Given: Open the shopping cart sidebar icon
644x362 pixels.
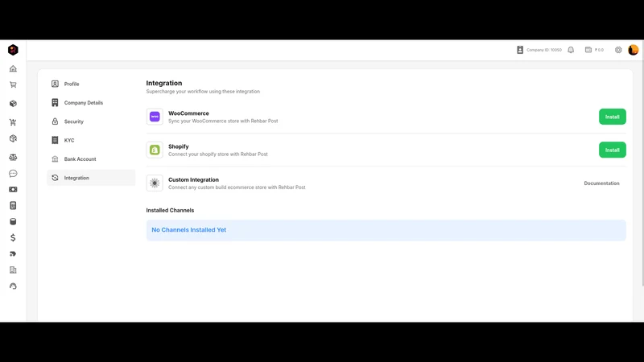Looking at the screenshot, I should coord(13,85).
